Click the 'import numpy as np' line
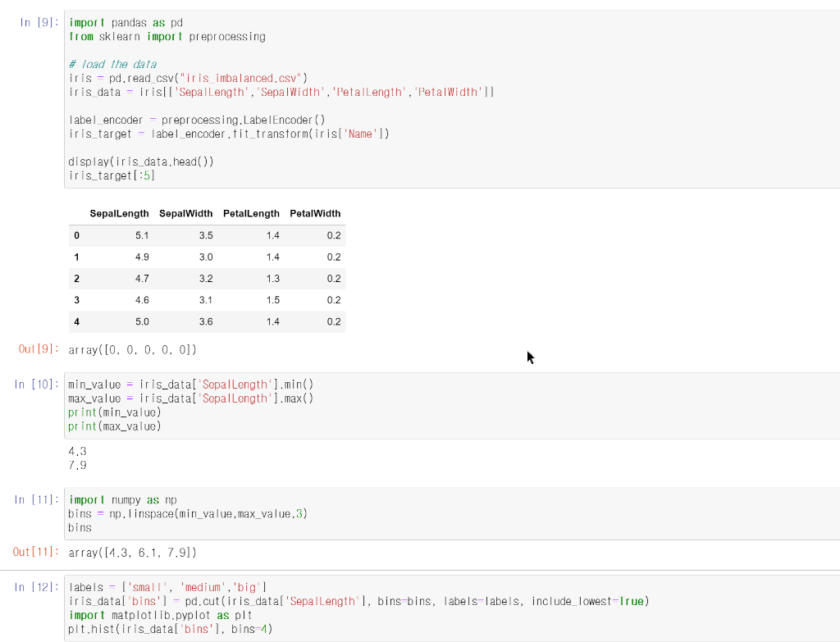This screenshot has height=642, width=840. coord(123,500)
